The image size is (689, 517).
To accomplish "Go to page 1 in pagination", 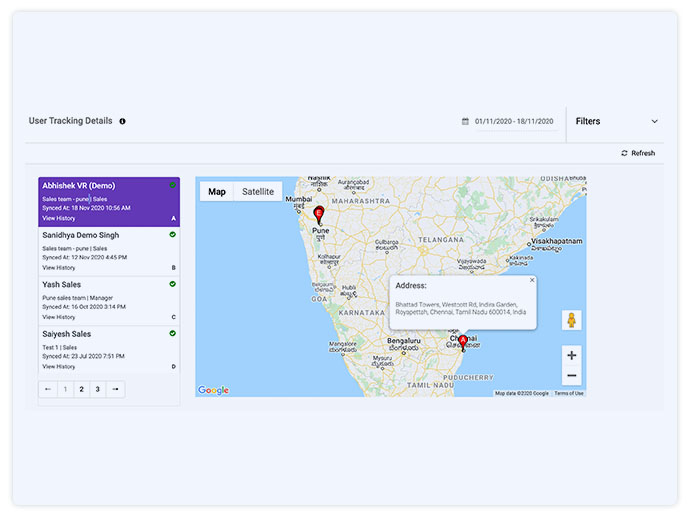I will pyautogui.click(x=65, y=389).
